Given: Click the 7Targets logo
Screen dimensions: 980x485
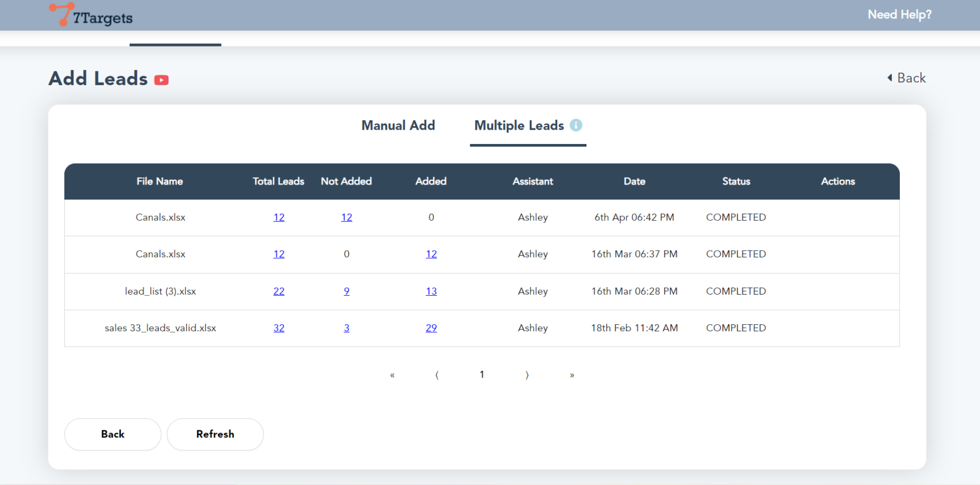Looking at the screenshot, I should point(91,15).
